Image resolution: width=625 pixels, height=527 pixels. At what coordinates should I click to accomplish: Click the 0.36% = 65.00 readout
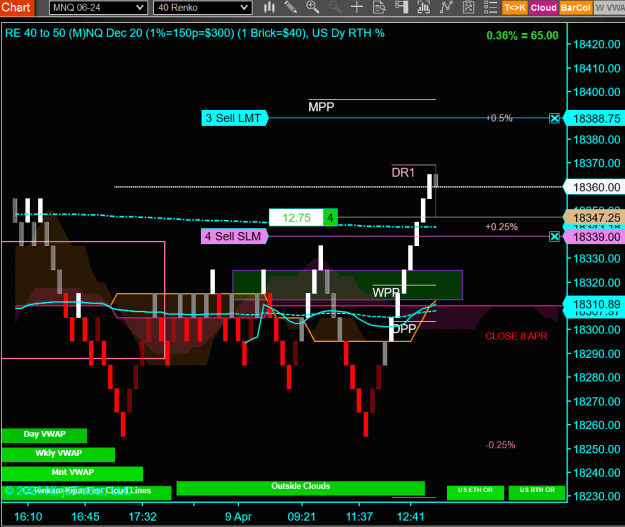click(x=522, y=35)
